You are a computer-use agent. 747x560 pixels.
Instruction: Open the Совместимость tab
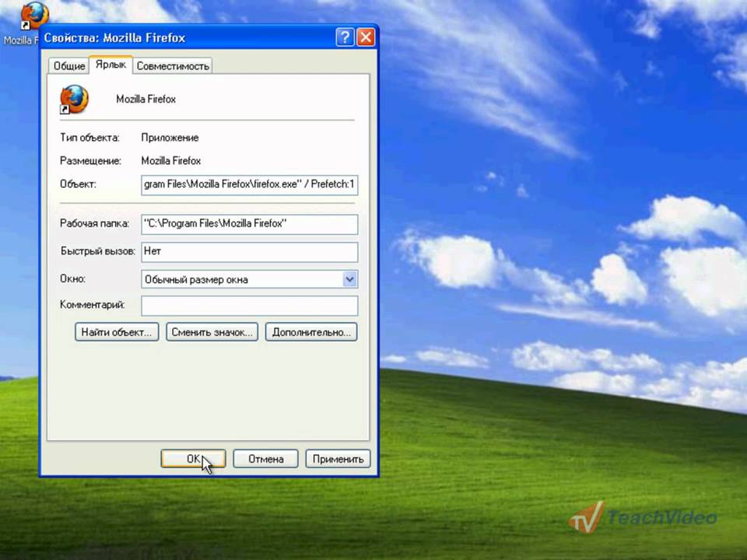click(x=173, y=65)
